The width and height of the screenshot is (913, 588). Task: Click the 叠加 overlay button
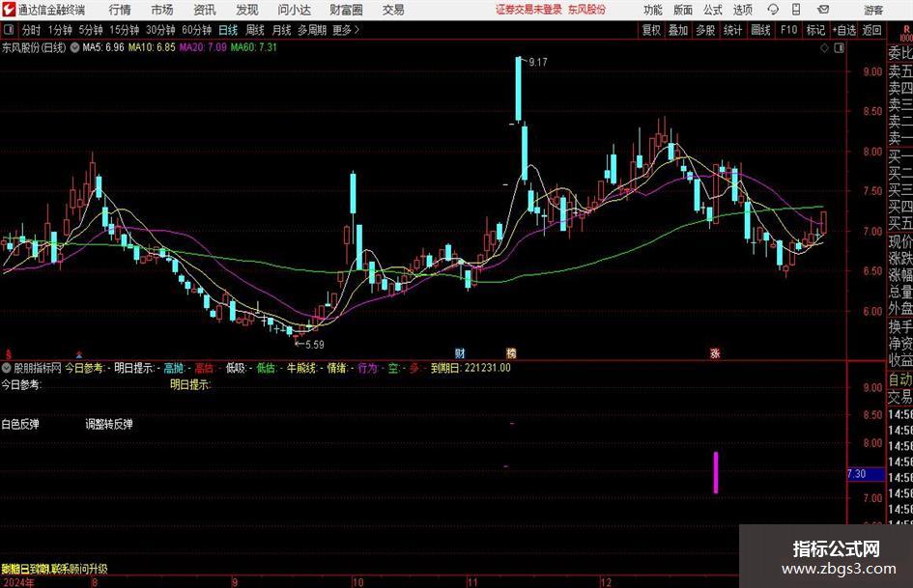(x=678, y=30)
